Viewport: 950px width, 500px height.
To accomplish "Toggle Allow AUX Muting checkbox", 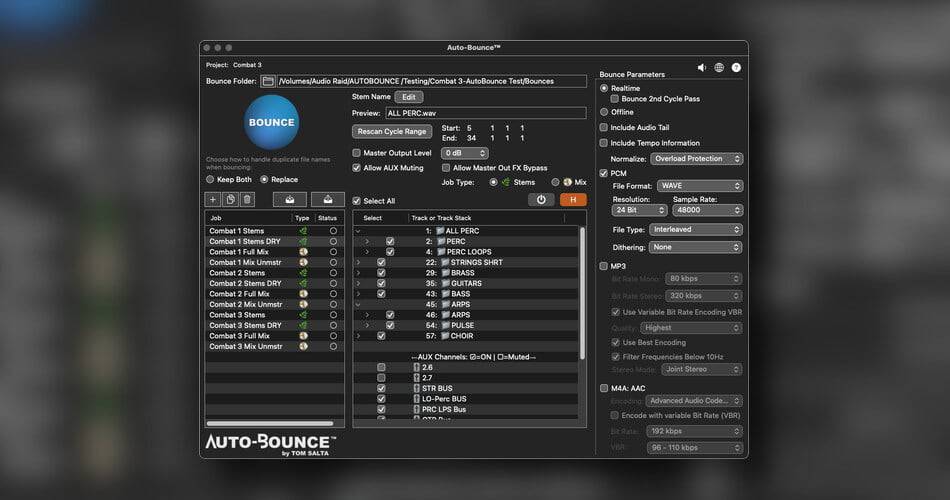I will (356, 168).
